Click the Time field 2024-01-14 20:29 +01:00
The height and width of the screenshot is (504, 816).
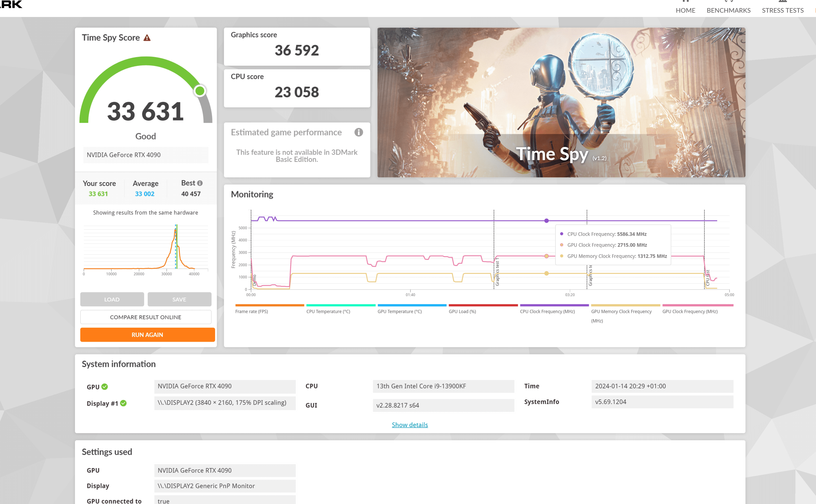tap(662, 386)
